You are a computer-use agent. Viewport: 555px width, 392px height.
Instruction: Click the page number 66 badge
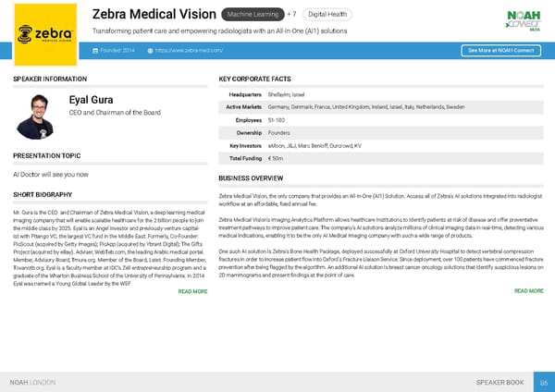[x=545, y=382]
